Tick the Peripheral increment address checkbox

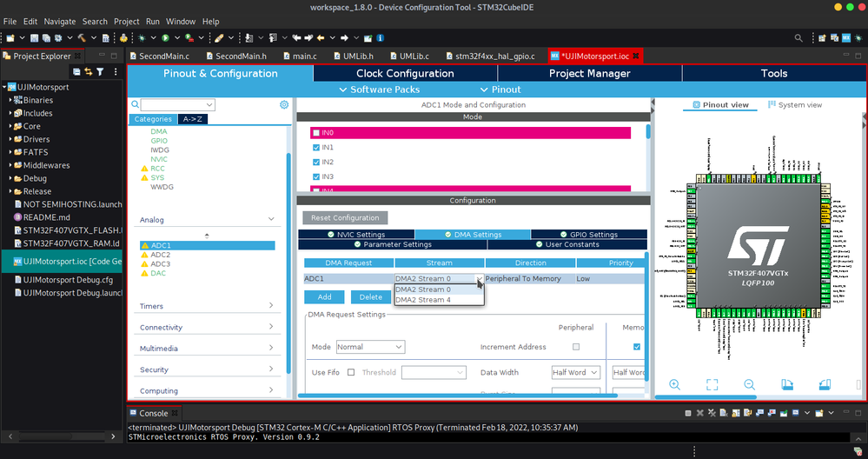point(576,347)
